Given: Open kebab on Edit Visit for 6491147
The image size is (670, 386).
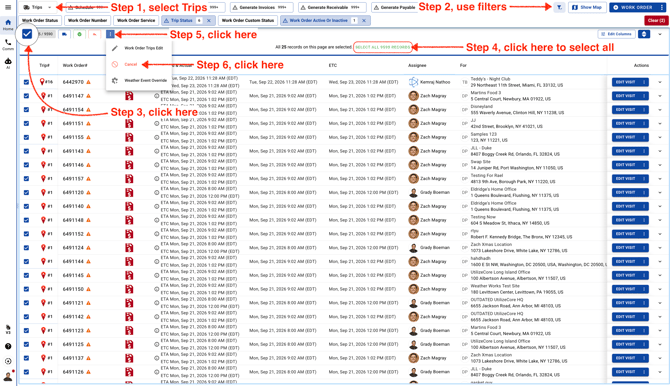Looking at the screenshot, I should tap(644, 96).
